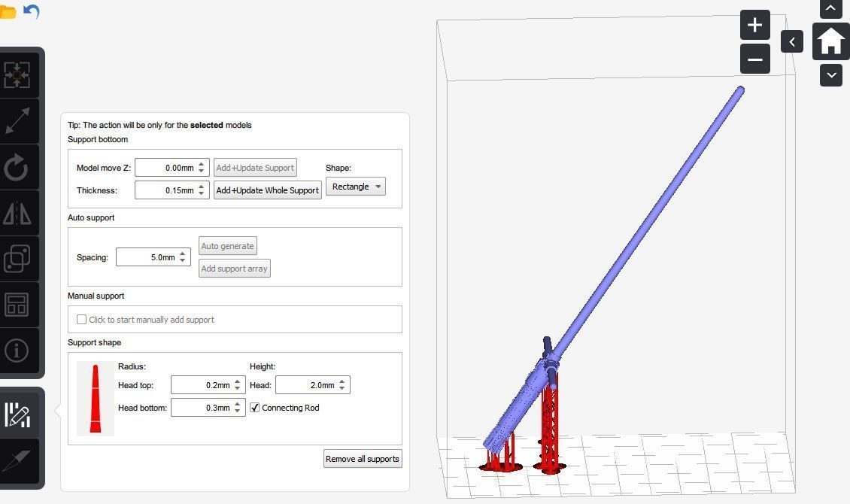Open the Shape dropdown showing Rectangle

click(x=355, y=187)
